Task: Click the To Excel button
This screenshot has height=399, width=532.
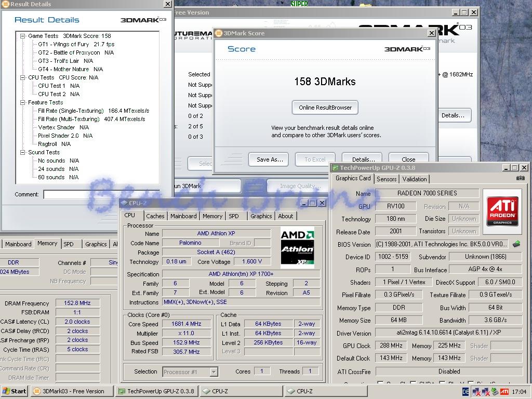Action: pyautogui.click(x=315, y=159)
